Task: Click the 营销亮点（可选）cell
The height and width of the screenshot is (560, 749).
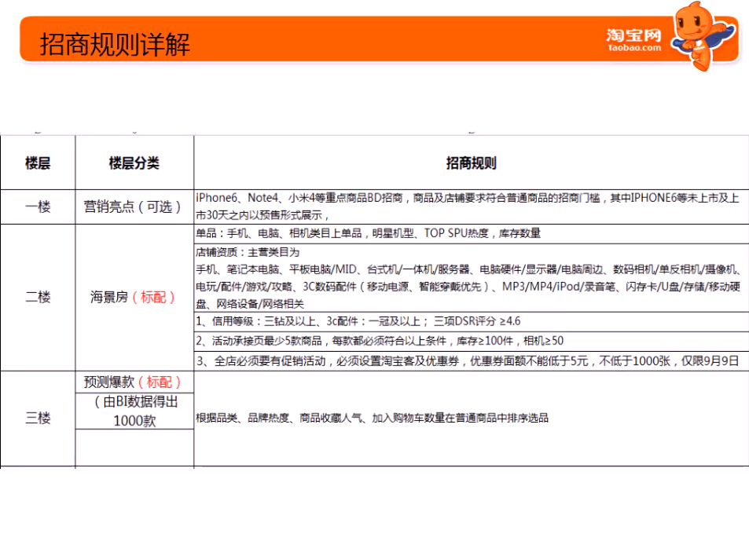Action: [134, 207]
